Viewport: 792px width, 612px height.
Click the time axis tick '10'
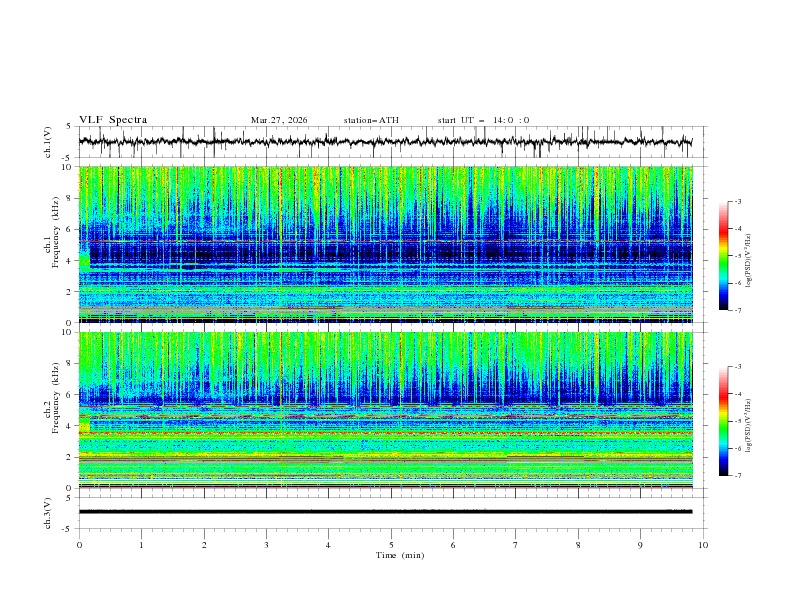703,545
